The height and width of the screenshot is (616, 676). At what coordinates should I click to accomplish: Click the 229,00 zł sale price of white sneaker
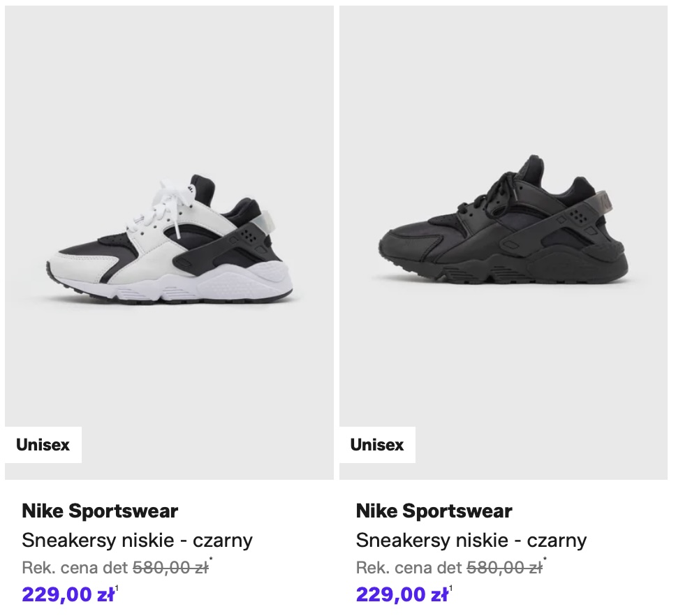point(68,594)
